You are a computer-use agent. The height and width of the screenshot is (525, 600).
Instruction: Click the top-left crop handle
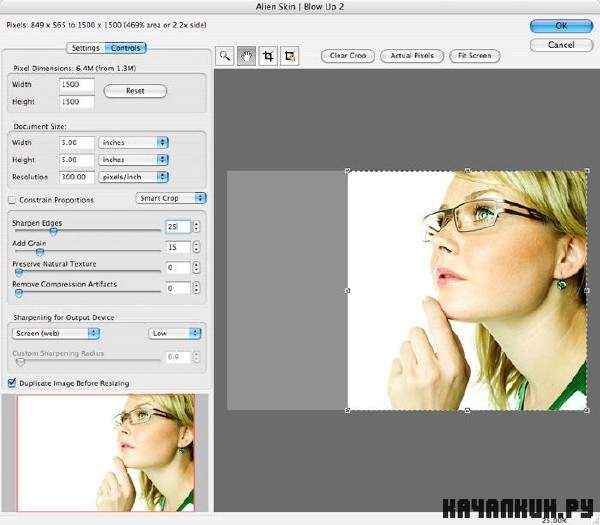347,171
